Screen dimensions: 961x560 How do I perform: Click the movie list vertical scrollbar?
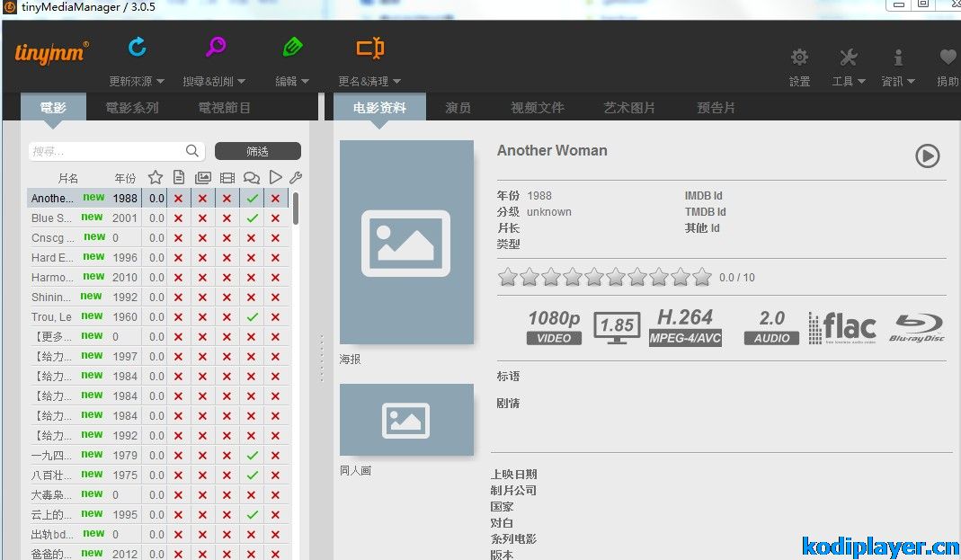click(x=296, y=209)
